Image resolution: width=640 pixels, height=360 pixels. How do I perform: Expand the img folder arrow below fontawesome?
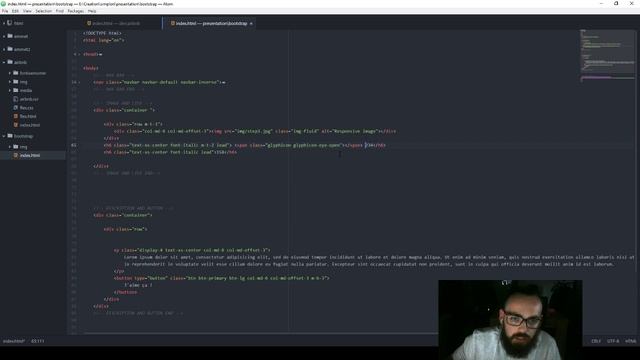pos(10,82)
